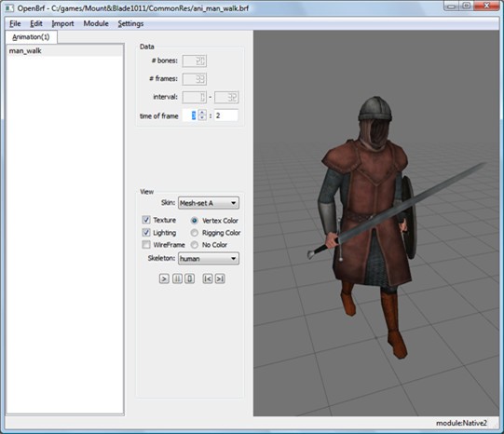Step back one animation frame
Viewport: 504px width, 434px height.
[208, 278]
